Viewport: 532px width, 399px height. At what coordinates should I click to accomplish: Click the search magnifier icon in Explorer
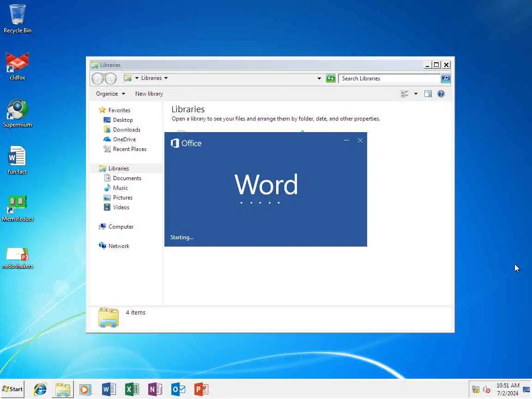446,79
